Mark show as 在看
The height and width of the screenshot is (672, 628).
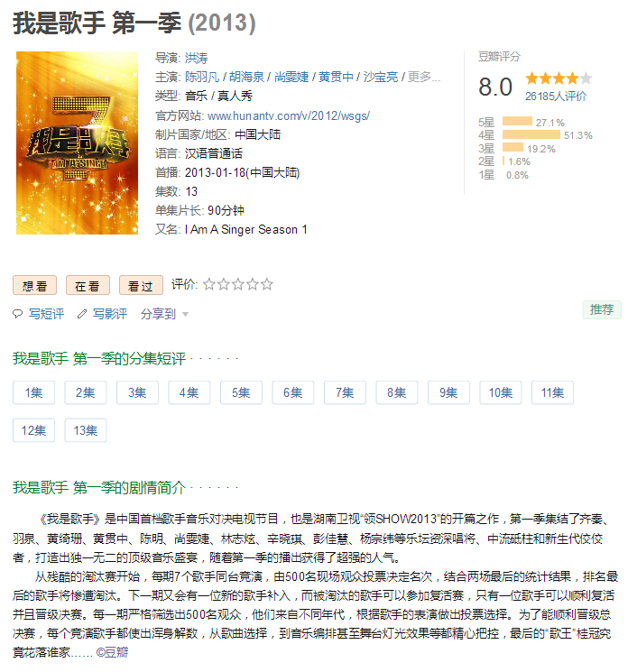(x=88, y=285)
